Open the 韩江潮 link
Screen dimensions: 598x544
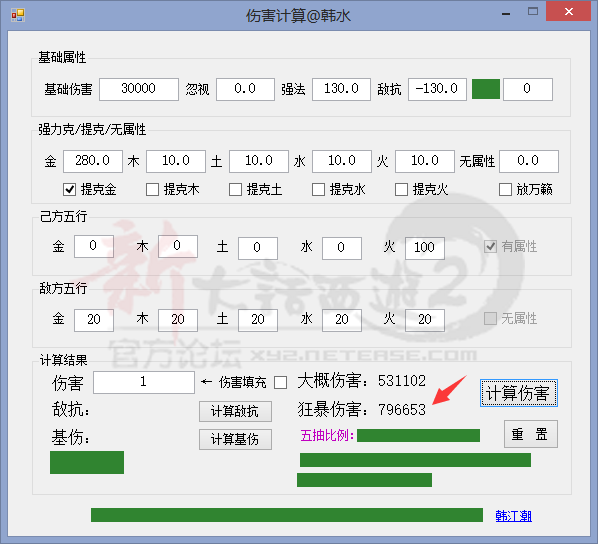point(513,516)
